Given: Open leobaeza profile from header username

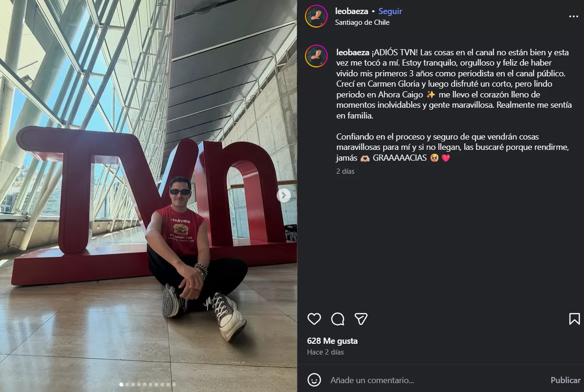Looking at the screenshot, I should pyautogui.click(x=352, y=12).
